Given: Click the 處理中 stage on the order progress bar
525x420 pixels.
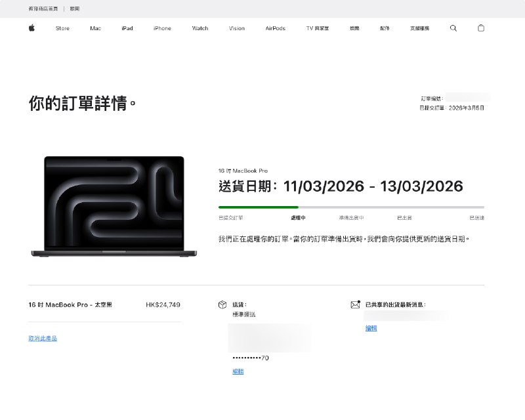Looking at the screenshot, I should [299, 217].
